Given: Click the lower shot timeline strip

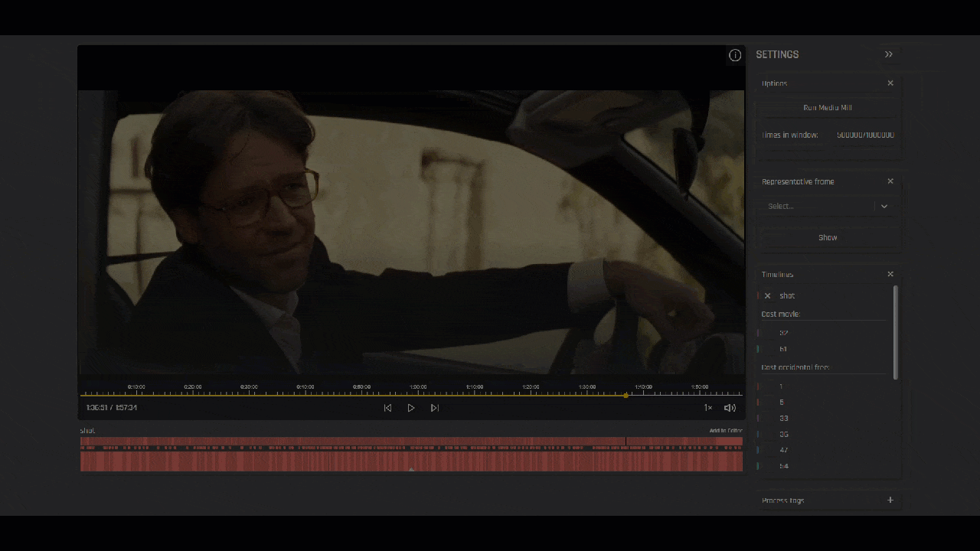Looking at the screenshot, I should point(411,461).
